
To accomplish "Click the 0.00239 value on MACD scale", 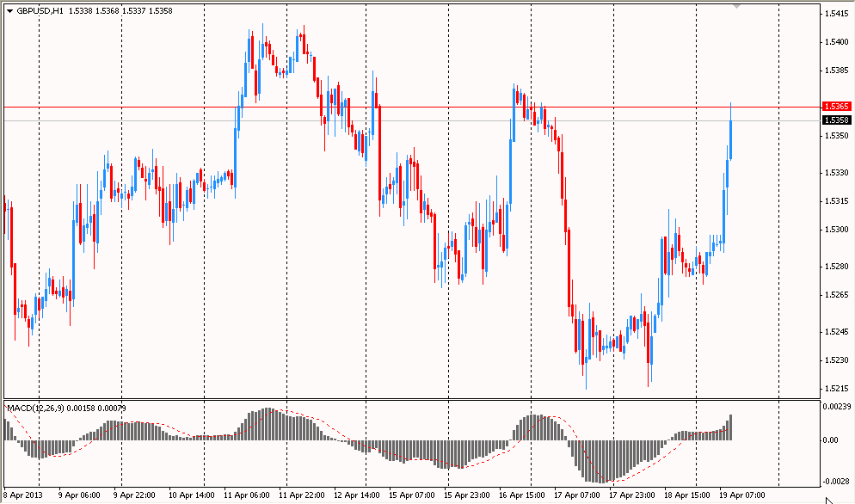I will coord(836,405).
